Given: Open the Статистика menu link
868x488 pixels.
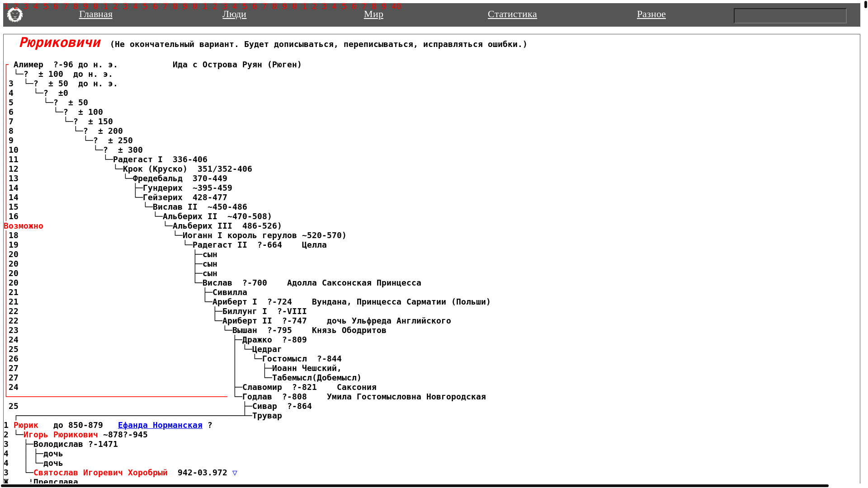Looking at the screenshot, I should 512,14.
